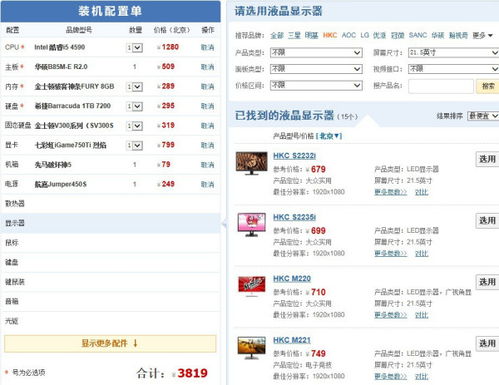Filter brands by 明基
The height and width of the screenshot is (385, 499).
tap(312, 35)
